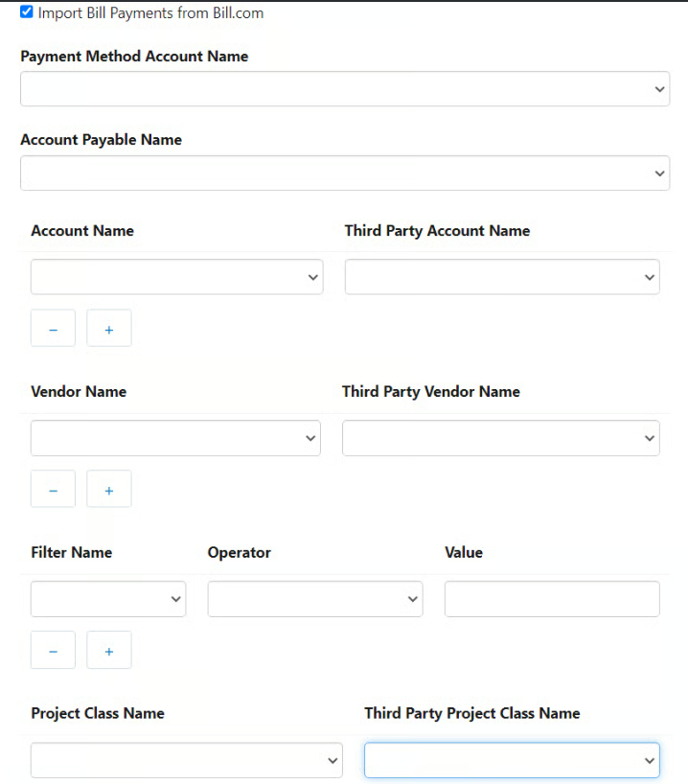Image resolution: width=688 pixels, height=784 pixels.
Task: Expand Third Party Vendor Name dropdown
Action: [x=500, y=438]
